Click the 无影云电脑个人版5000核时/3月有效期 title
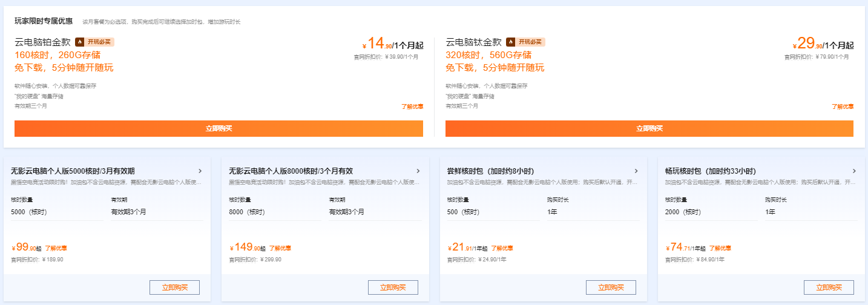 pyautogui.click(x=73, y=171)
